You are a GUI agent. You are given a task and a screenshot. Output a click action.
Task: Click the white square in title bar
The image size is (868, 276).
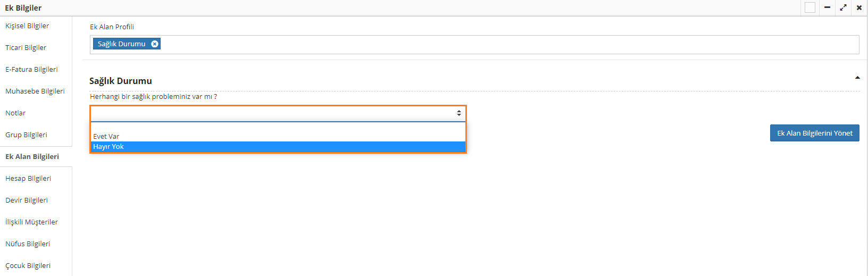tap(810, 7)
